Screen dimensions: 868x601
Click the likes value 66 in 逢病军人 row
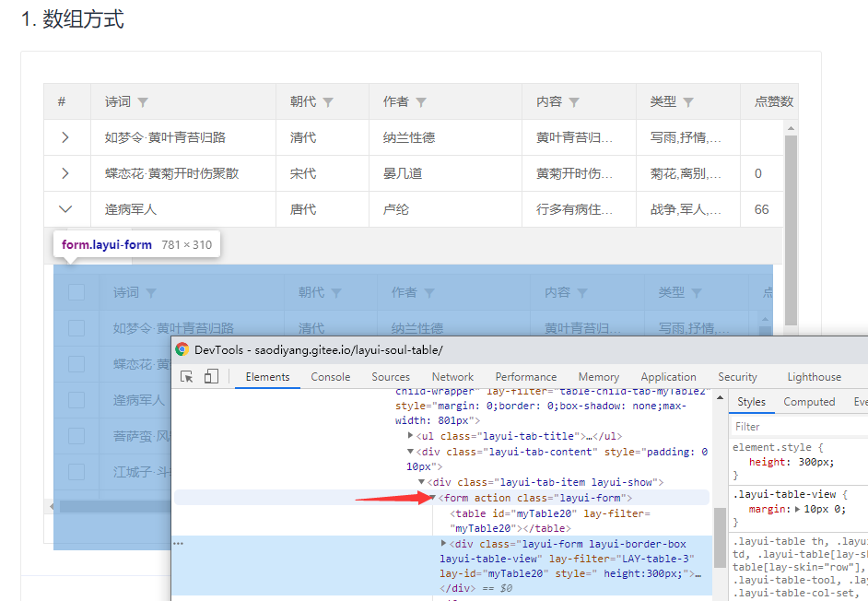(762, 209)
